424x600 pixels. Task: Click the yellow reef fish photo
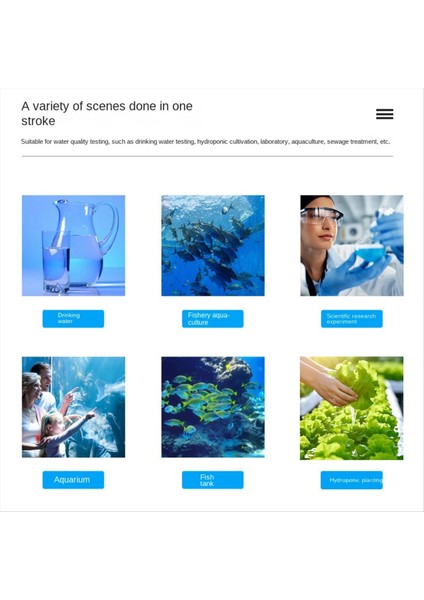pos(213,407)
